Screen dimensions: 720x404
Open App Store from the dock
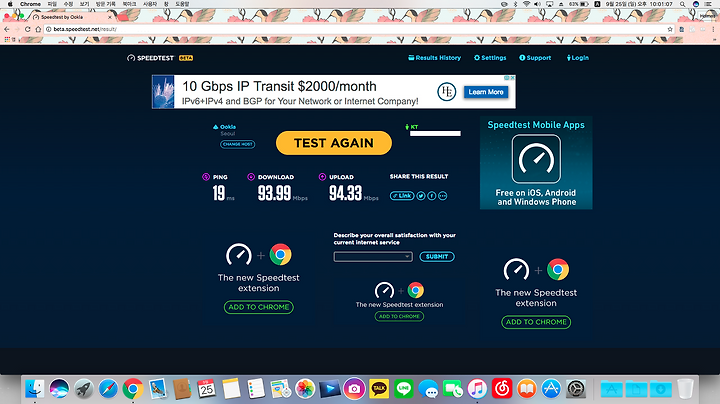coord(551,389)
